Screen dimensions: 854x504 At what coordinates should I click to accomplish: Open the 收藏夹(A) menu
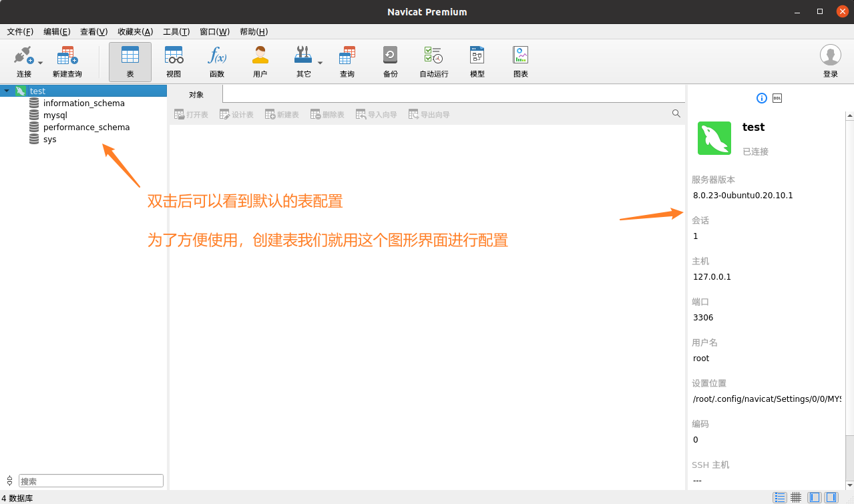(135, 31)
